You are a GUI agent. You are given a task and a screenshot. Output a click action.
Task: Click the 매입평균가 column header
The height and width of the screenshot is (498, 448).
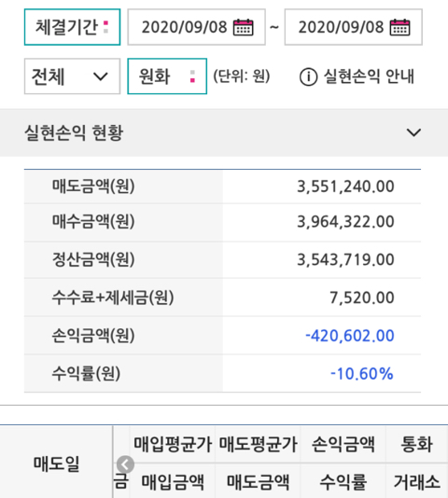tap(173, 444)
